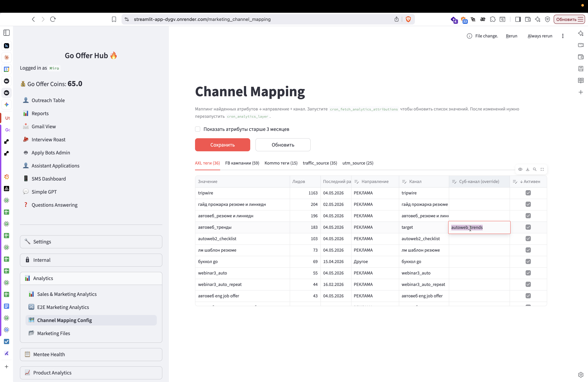
Task: Click the autoweb_trends sub-channel input field
Action: coord(479,227)
